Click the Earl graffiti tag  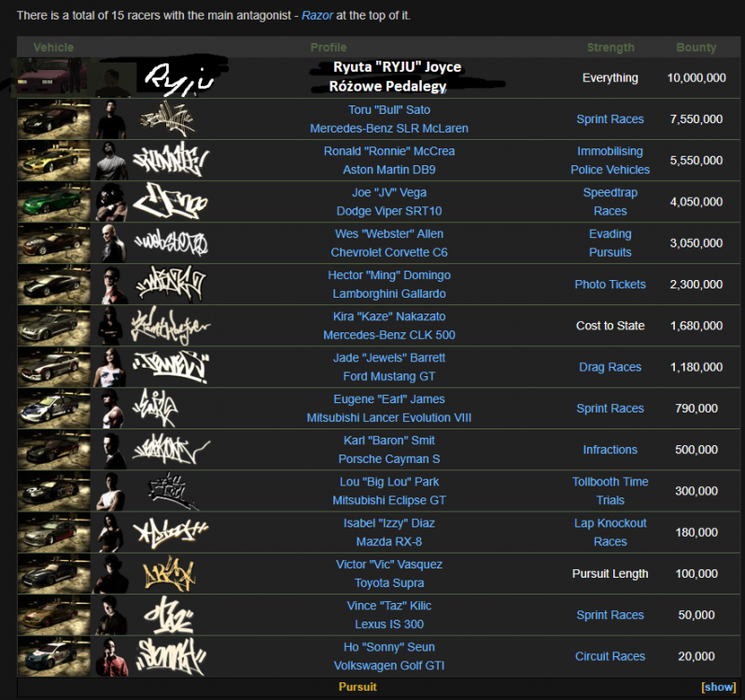155,408
